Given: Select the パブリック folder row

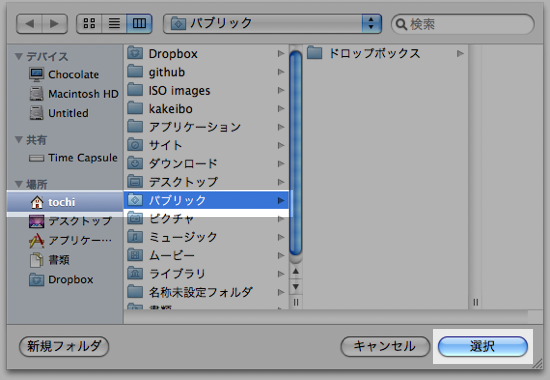Looking at the screenshot, I should click(x=206, y=200).
